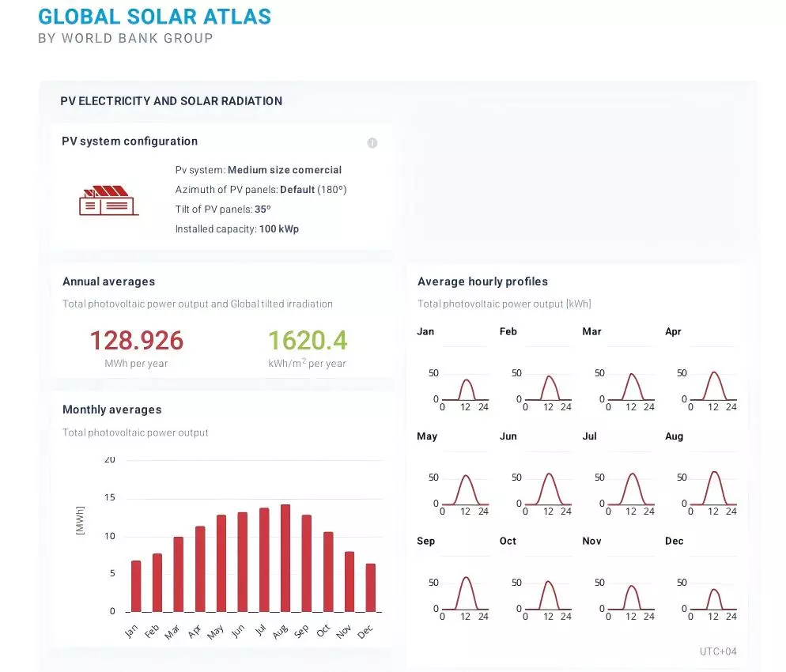This screenshot has width=786, height=672.
Task: Select the Aug bar in Monthly averages chart
Action: pyautogui.click(x=285, y=558)
